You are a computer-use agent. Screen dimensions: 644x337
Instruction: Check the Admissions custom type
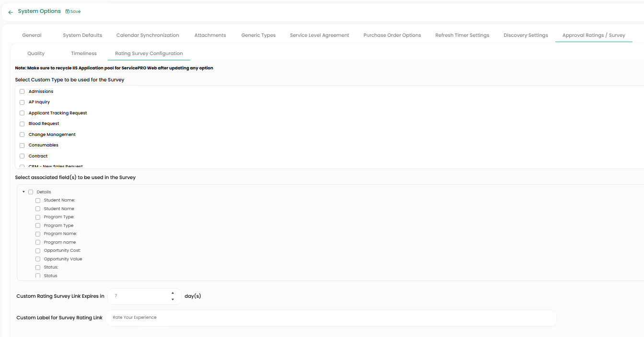[x=22, y=91]
